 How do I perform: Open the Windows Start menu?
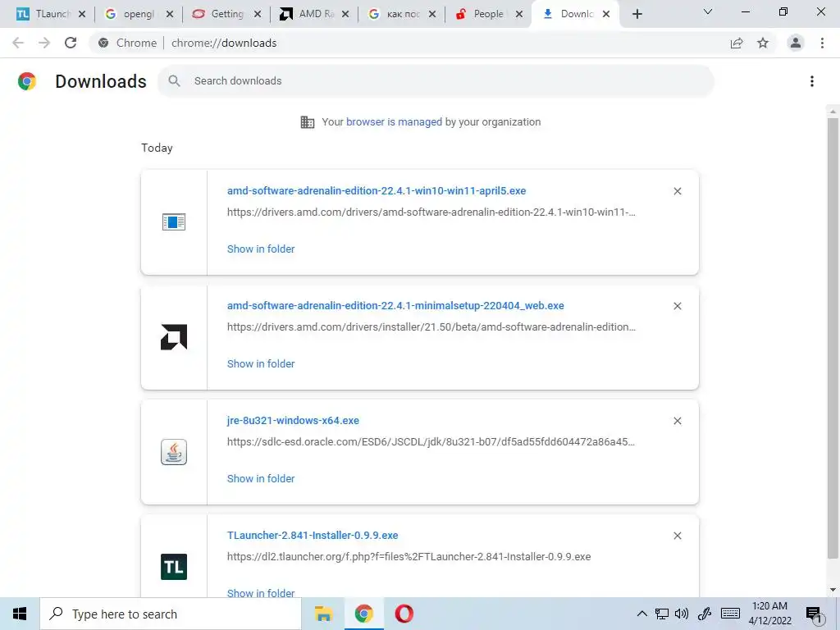point(20,614)
